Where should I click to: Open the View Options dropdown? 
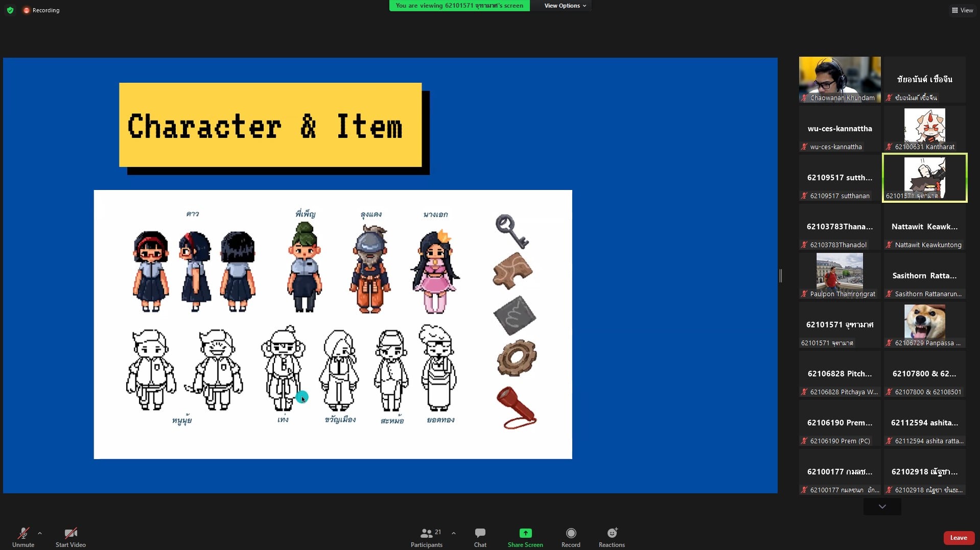(x=565, y=6)
